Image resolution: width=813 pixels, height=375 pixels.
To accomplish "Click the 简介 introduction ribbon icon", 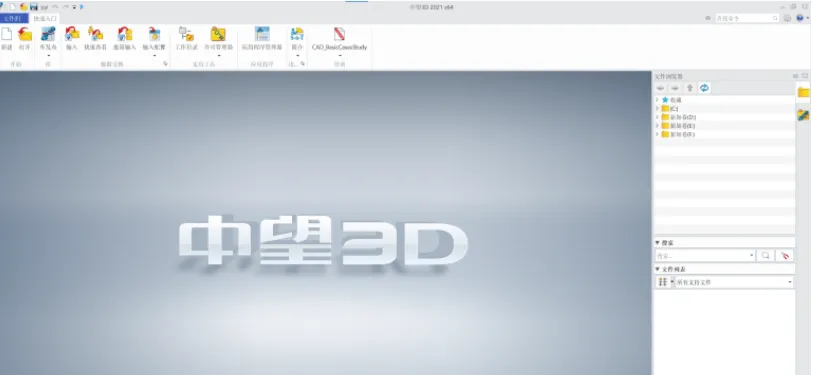I will 297,35.
